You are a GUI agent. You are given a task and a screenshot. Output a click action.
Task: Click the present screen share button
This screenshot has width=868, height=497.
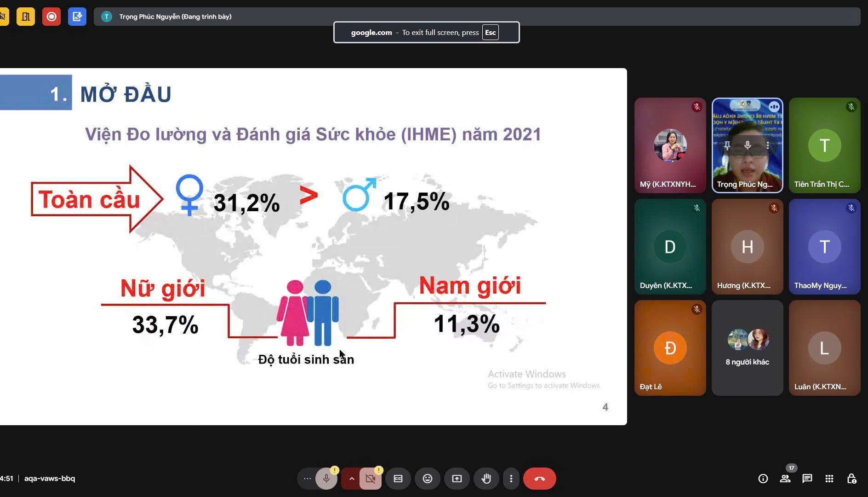pyautogui.click(x=457, y=479)
